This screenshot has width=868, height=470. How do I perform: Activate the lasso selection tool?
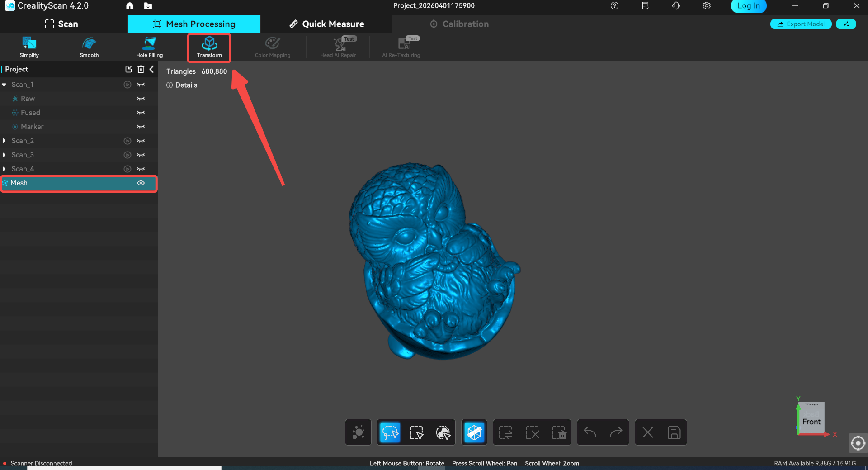tap(390, 432)
